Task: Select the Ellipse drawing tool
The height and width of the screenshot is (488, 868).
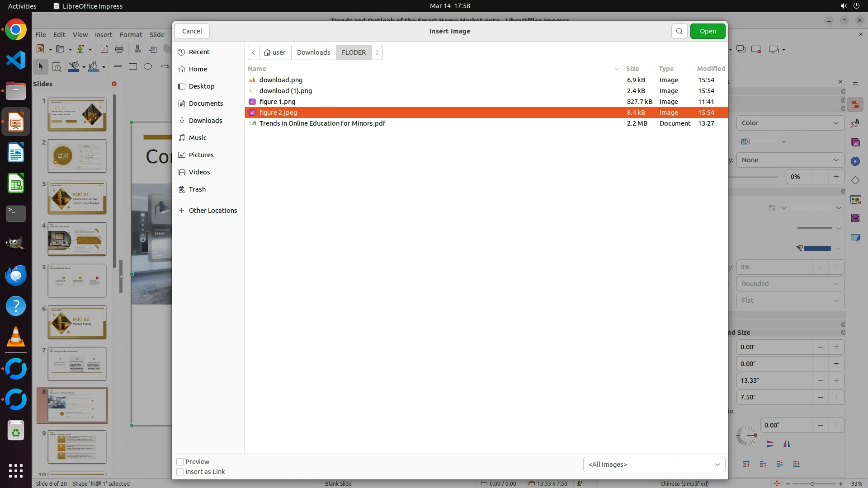Action: coord(148,66)
